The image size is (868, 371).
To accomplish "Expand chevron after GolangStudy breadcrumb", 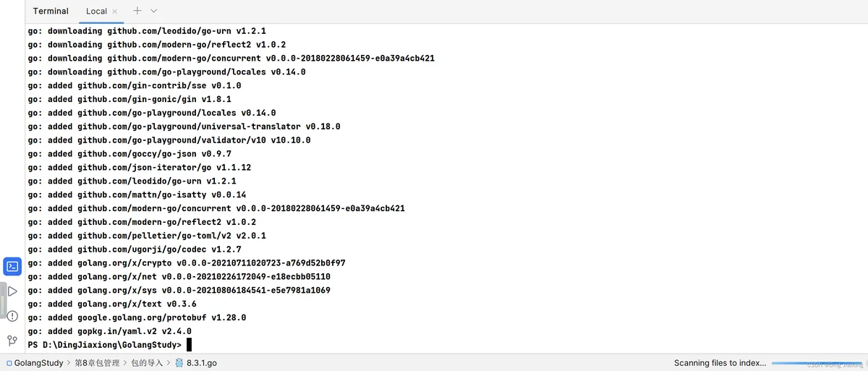I will click(x=69, y=363).
